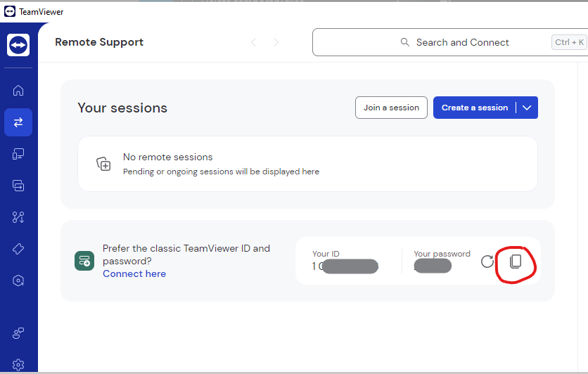588x374 pixels.
Task: Open the hexagon monitoring sidebar icon
Action: tap(18, 280)
